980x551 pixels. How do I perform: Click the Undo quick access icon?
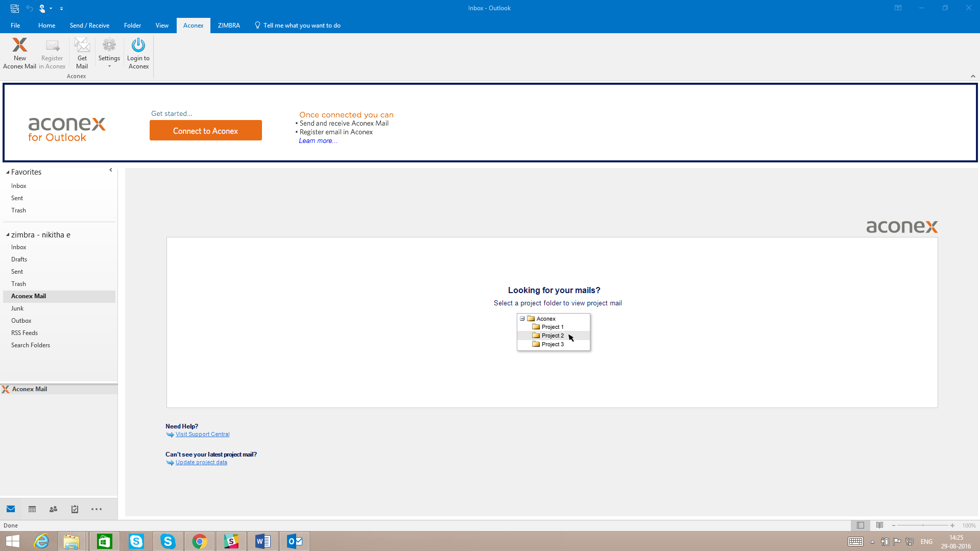pyautogui.click(x=30, y=8)
